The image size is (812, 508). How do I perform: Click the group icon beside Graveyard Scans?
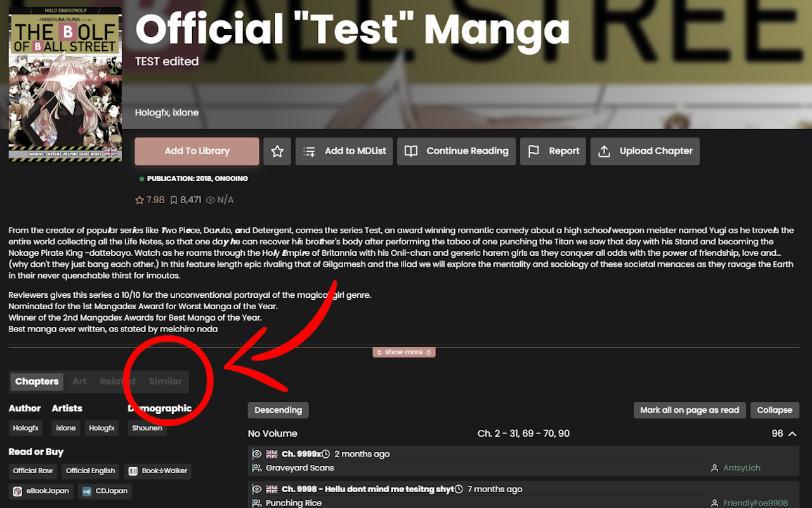(x=257, y=468)
